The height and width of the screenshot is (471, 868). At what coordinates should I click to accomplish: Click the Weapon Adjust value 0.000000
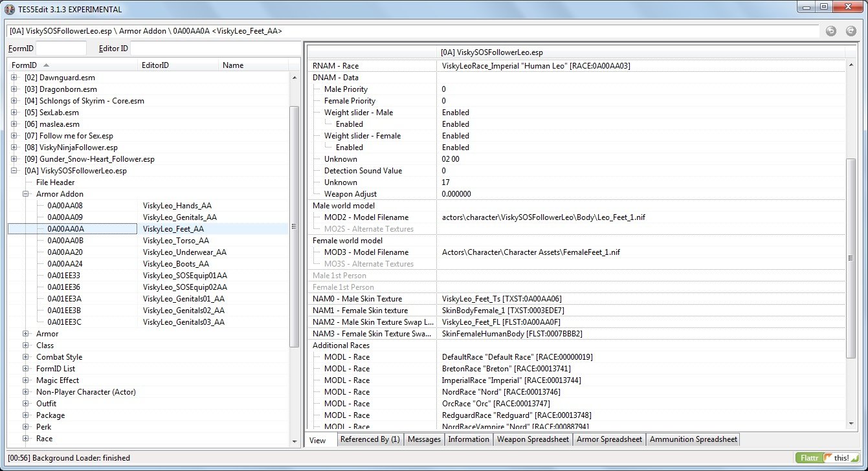click(456, 194)
